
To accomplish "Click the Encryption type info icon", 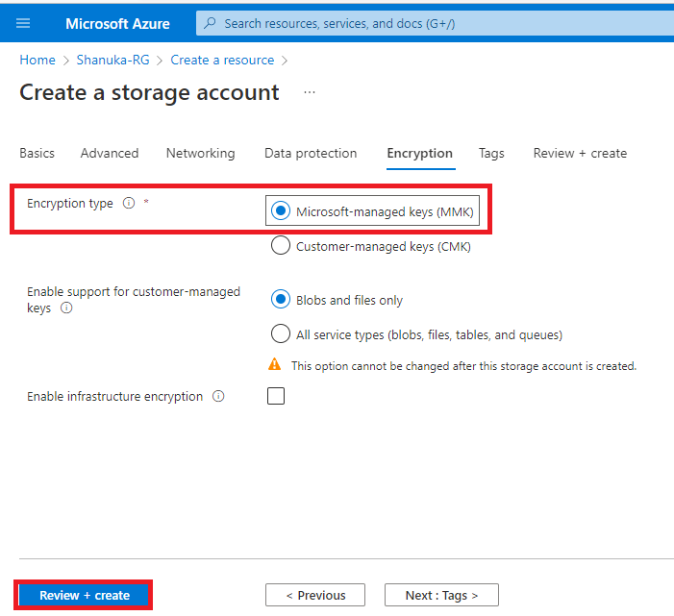I will [x=129, y=204].
